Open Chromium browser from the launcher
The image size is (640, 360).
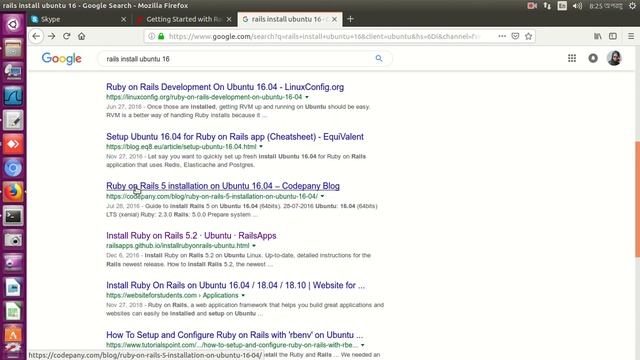(x=13, y=168)
